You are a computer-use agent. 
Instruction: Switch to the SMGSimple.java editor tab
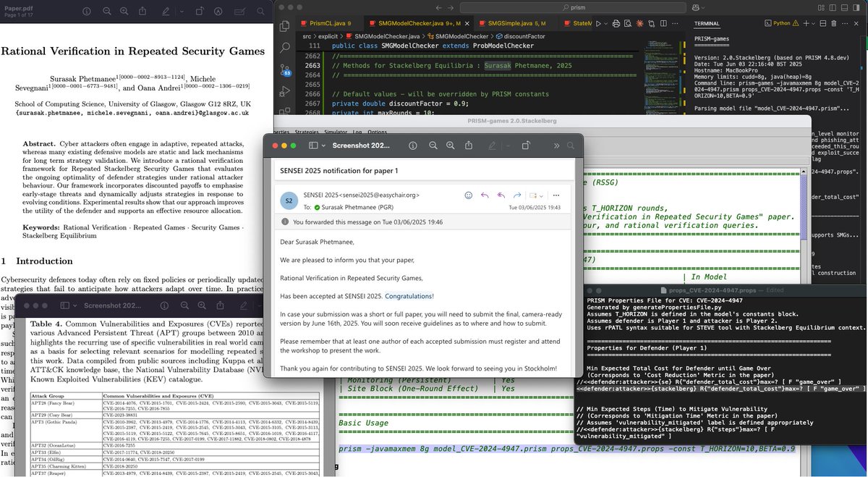click(518, 23)
